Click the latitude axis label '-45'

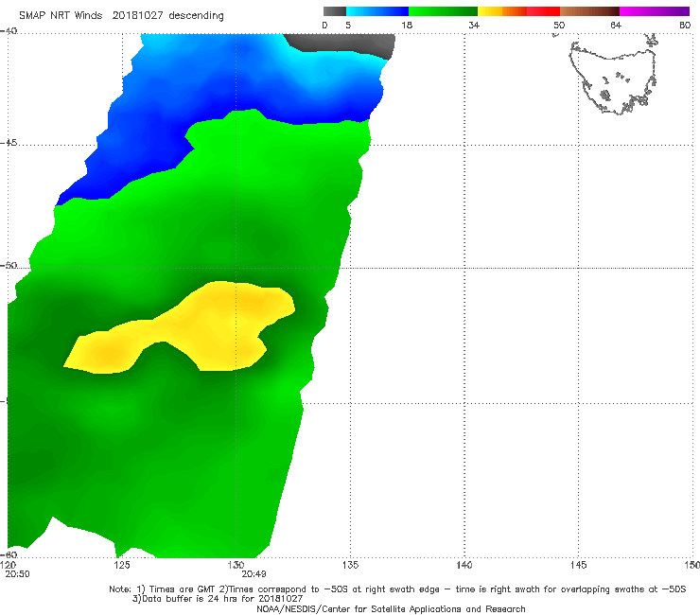pos(9,143)
